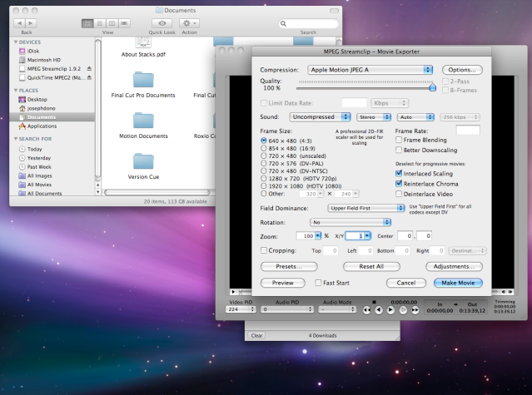Viewport: 532px width, 395px height.
Task: Enable Better Downscaling checkbox
Action: pyautogui.click(x=399, y=150)
